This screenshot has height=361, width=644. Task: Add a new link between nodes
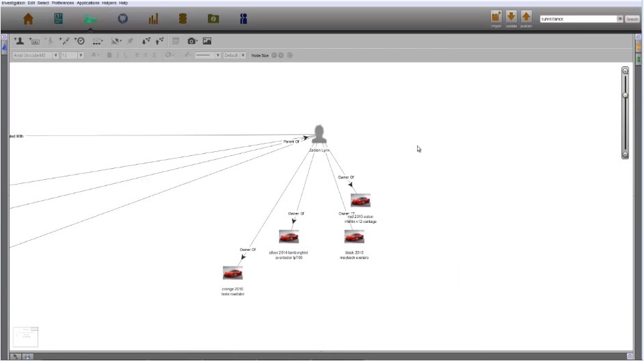(x=64, y=40)
